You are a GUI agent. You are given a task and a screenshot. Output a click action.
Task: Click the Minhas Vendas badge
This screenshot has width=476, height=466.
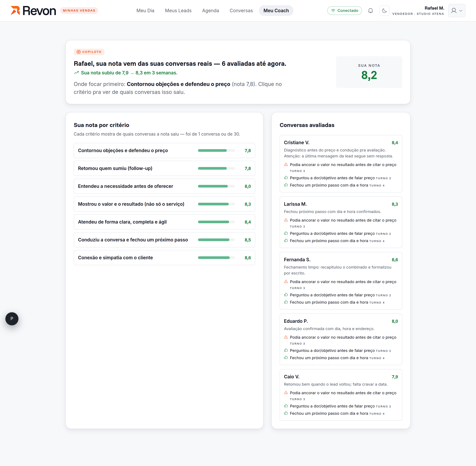click(x=79, y=11)
